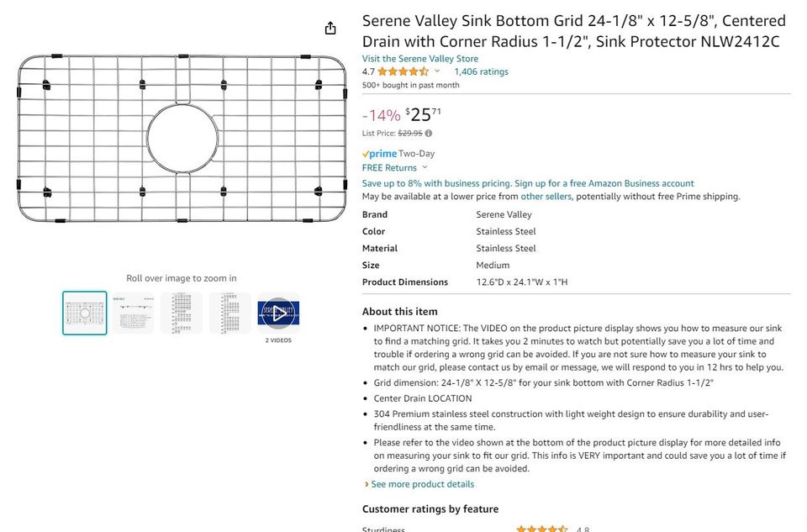Image resolution: width=807 pixels, height=532 pixels.
Task: Select the second measurement diagram thumbnail
Action: (x=132, y=312)
